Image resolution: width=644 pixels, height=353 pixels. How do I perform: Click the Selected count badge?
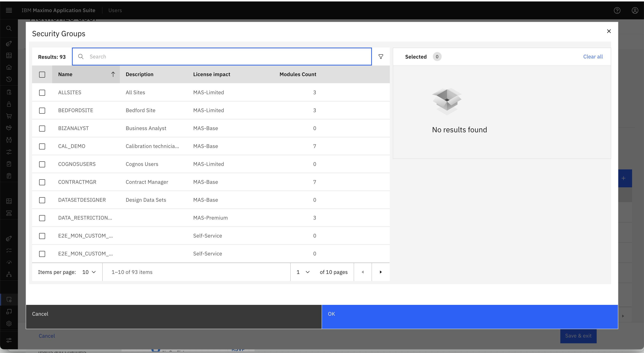[437, 57]
